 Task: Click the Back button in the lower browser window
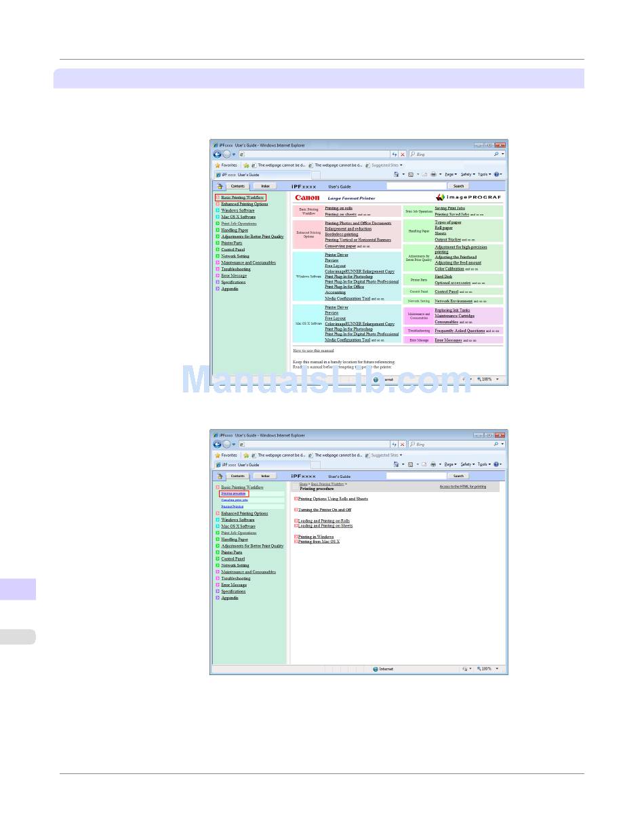click(218, 445)
